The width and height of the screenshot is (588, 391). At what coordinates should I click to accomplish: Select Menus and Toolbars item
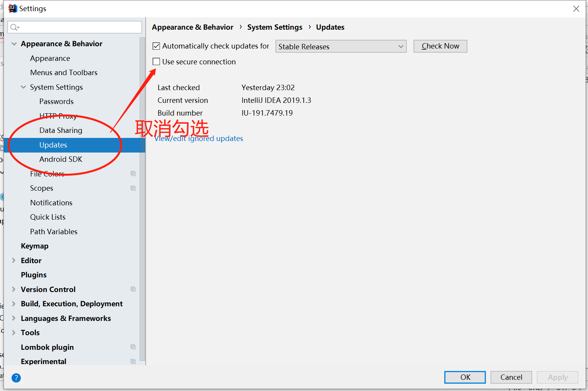click(x=64, y=73)
